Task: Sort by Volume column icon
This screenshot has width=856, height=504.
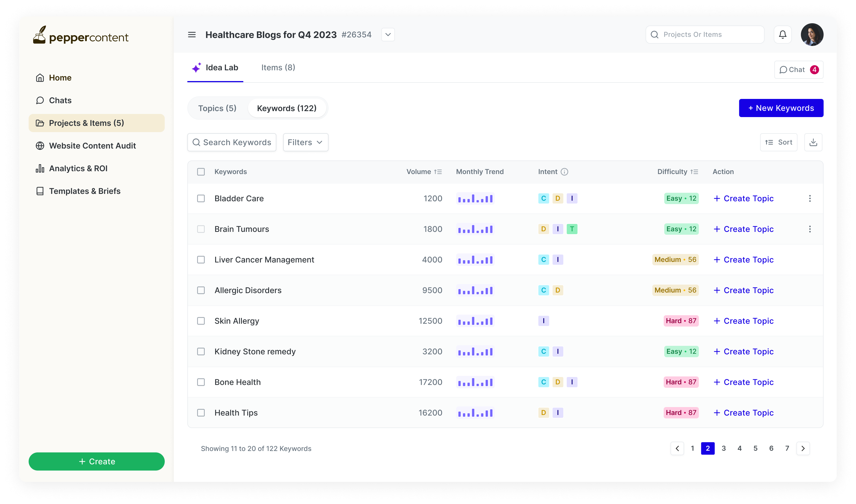Action: (438, 172)
